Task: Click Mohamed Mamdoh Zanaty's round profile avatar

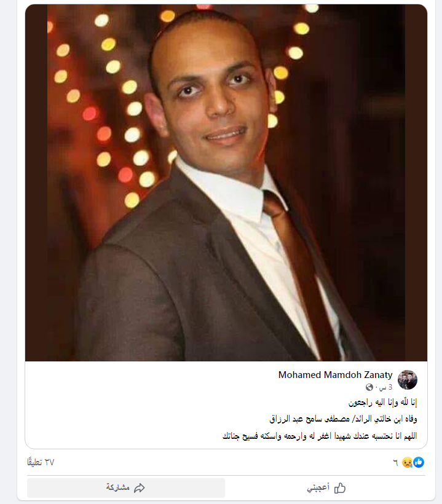Action: [x=408, y=380]
